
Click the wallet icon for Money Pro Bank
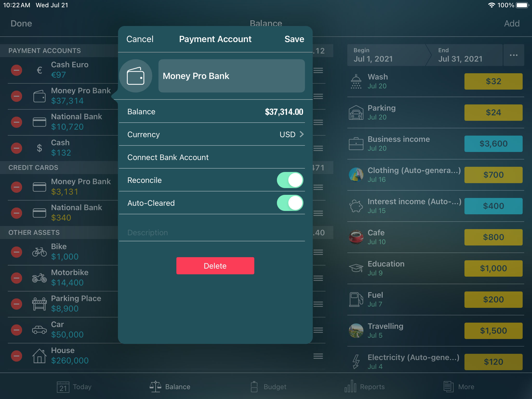click(136, 76)
